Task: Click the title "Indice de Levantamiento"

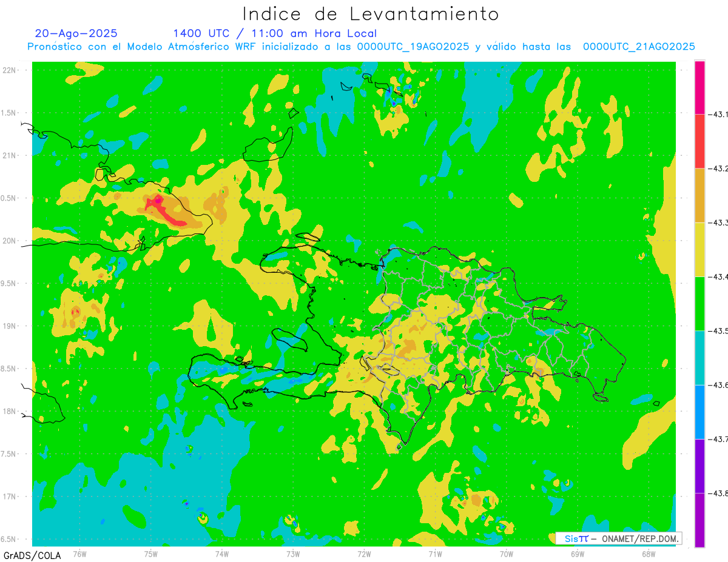Action: pos(371,14)
